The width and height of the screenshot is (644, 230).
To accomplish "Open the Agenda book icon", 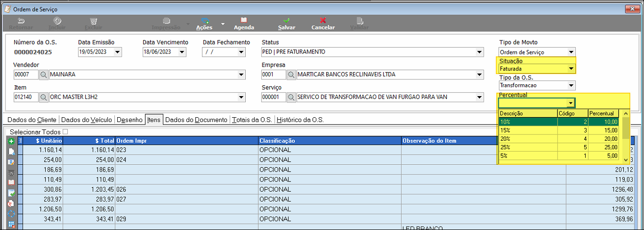I will (x=244, y=21).
